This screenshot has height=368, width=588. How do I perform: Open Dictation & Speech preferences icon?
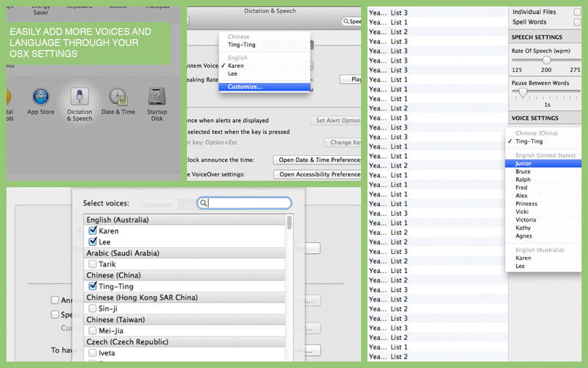(x=79, y=97)
